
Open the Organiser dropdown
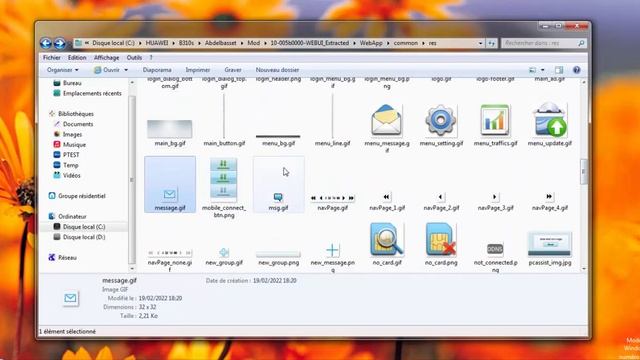(x=62, y=70)
